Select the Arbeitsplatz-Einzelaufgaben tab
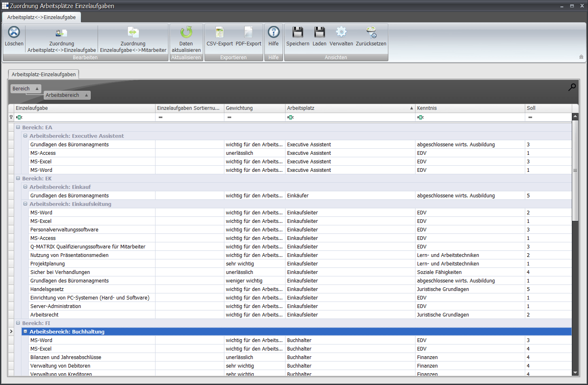This screenshot has height=385, width=588. pos(43,74)
